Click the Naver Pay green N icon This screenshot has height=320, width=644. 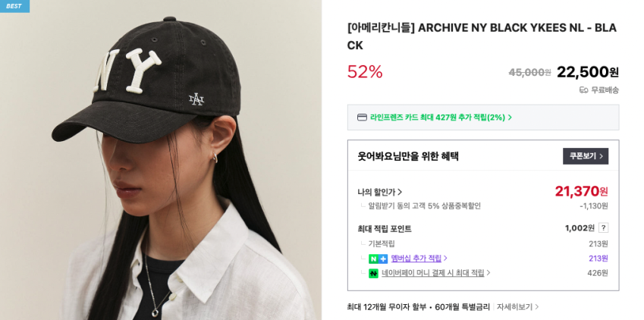(x=373, y=273)
